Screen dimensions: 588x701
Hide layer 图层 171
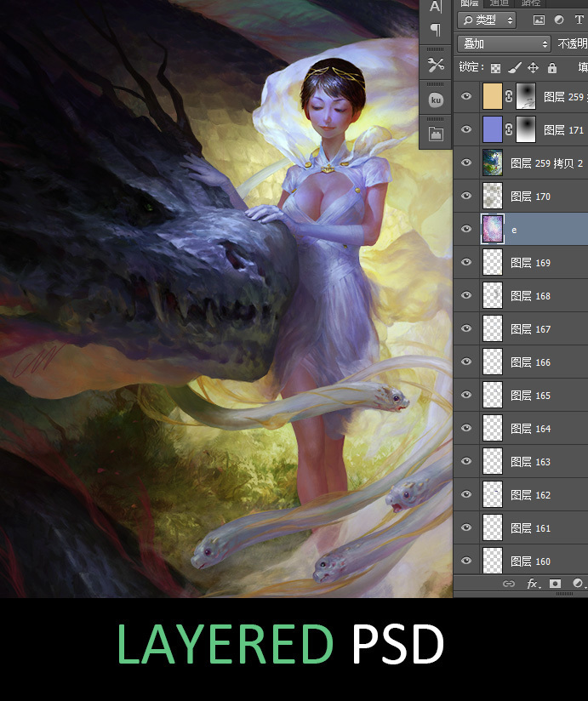pos(466,129)
